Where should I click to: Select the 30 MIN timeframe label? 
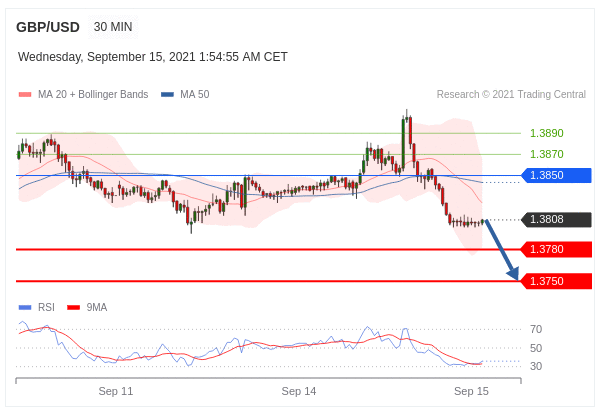click(x=113, y=27)
